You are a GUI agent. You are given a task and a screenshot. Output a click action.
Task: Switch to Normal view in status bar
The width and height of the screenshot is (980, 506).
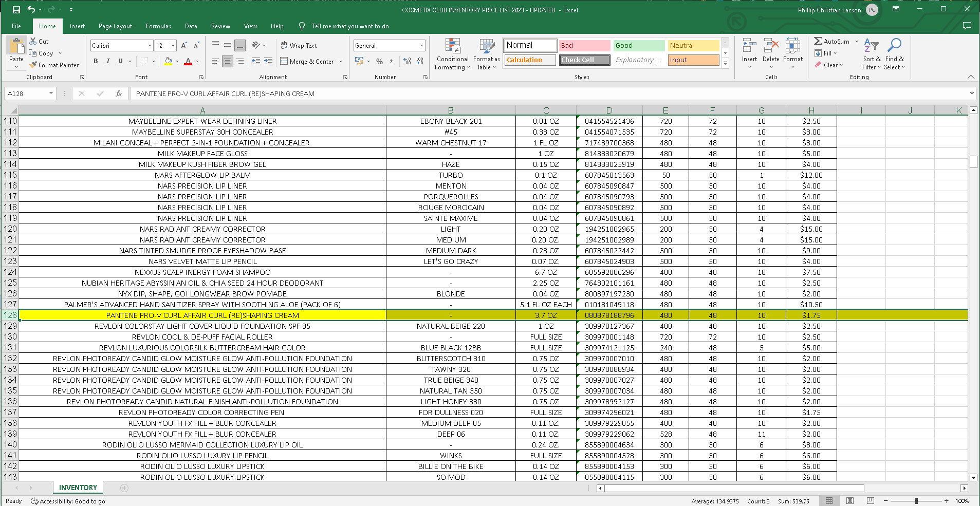tap(829, 501)
